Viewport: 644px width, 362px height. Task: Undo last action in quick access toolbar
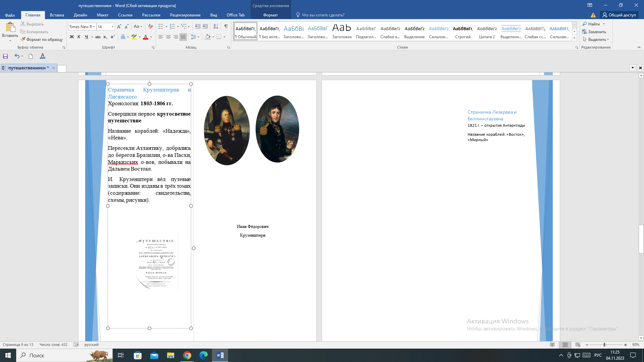pyautogui.click(x=17, y=56)
